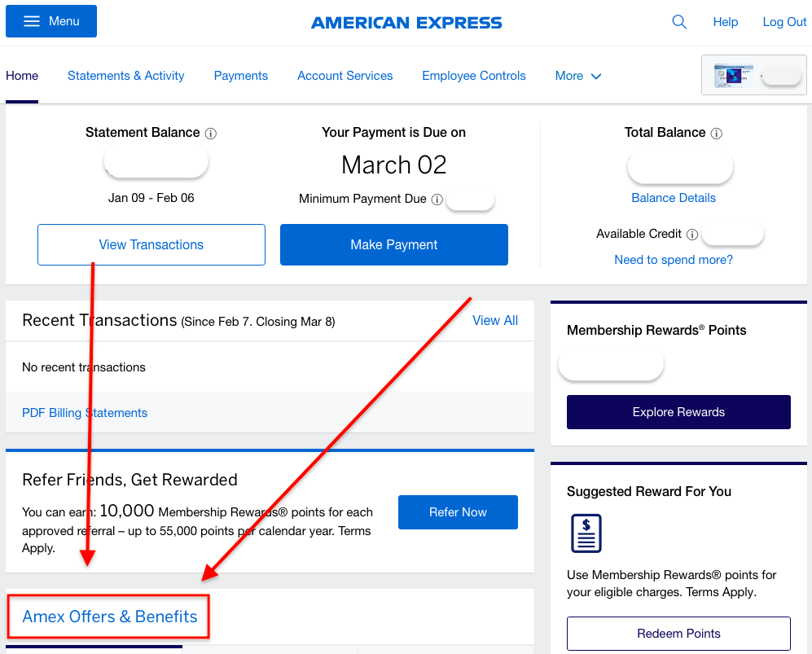812x654 pixels.
Task: Open the hamburger Menu button
Action: click(x=51, y=21)
